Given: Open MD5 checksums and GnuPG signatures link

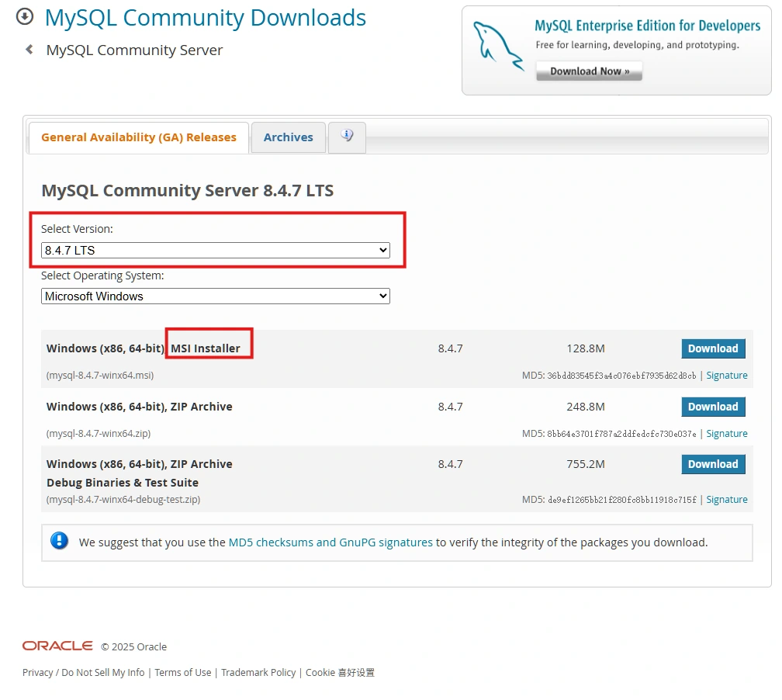Looking at the screenshot, I should [330, 542].
